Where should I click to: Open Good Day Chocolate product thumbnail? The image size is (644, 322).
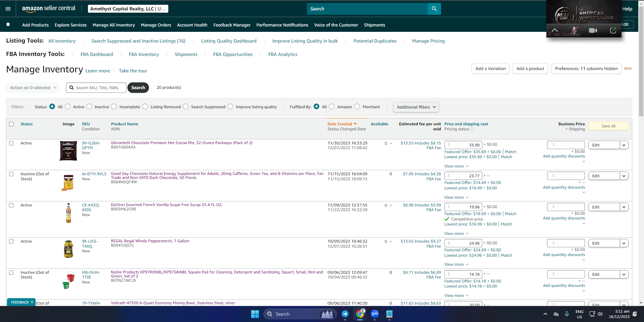pyautogui.click(x=68, y=183)
